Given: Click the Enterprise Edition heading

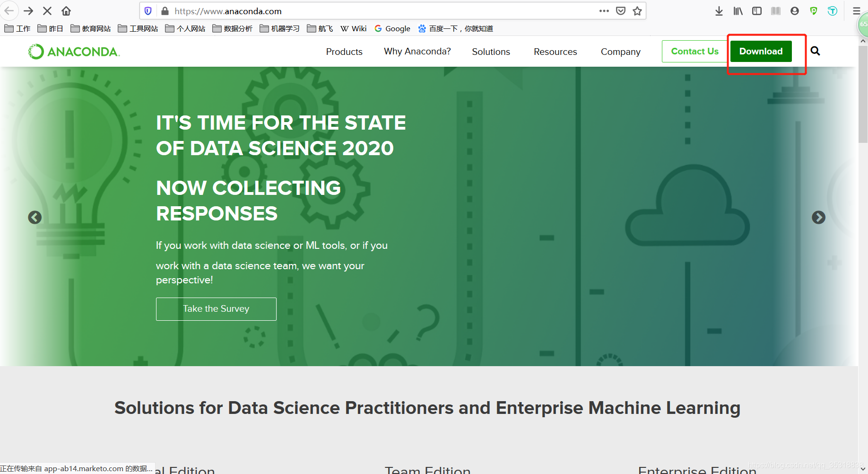Looking at the screenshot, I should click(x=697, y=470).
